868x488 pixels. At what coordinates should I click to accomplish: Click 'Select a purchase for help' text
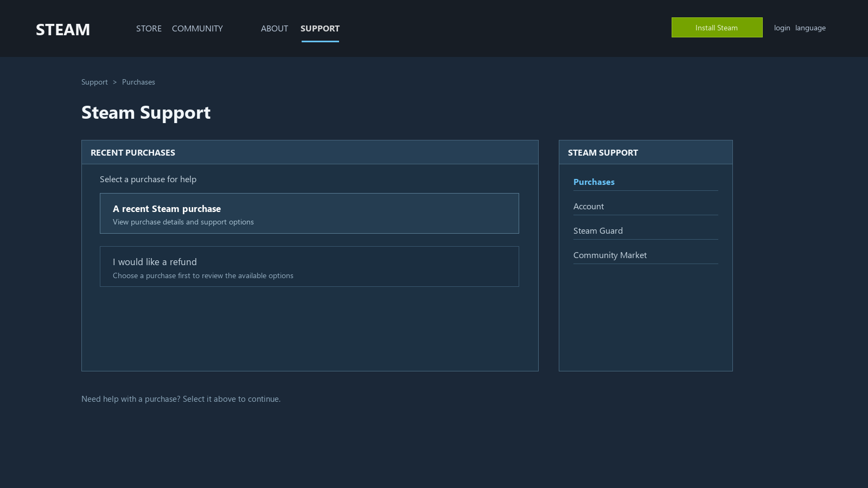click(x=148, y=179)
